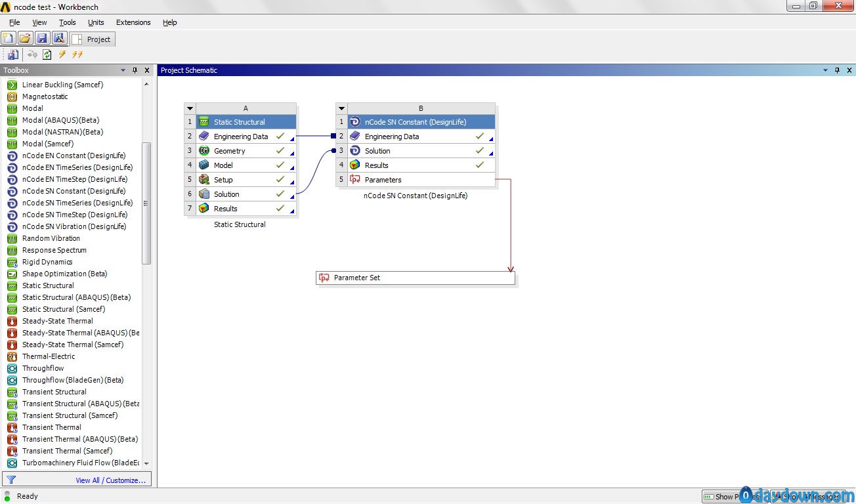
Task: Click the double-bolt Update All Design Points icon
Action: point(77,54)
